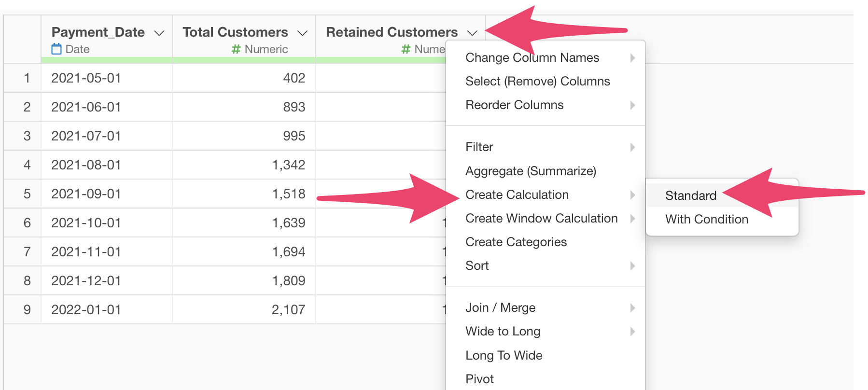This screenshot has width=868, height=390.
Task: Choose Create Calculation from the menu
Action: (517, 195)
